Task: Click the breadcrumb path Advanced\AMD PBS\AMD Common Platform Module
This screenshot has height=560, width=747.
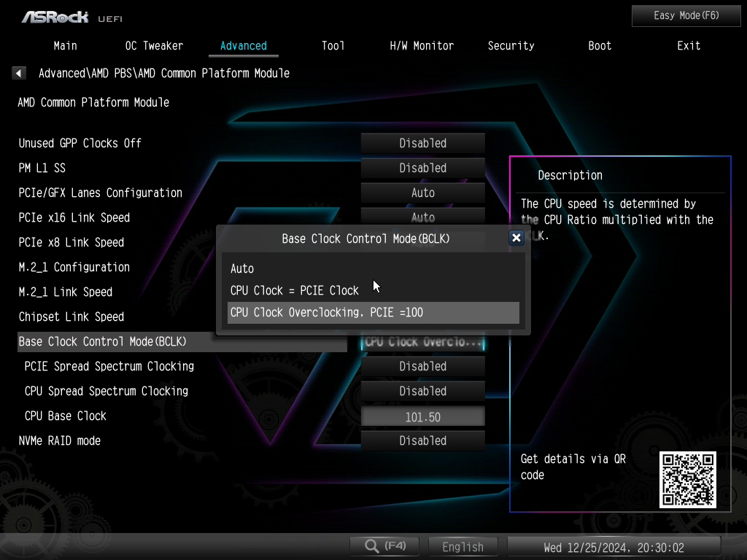Action: tap(164, 73)
